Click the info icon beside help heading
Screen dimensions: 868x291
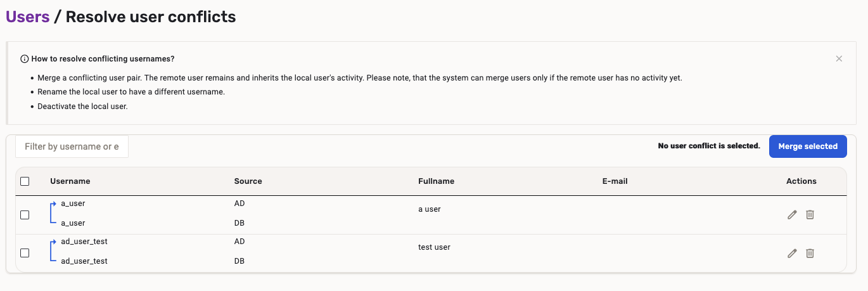(x=25, y=59)
